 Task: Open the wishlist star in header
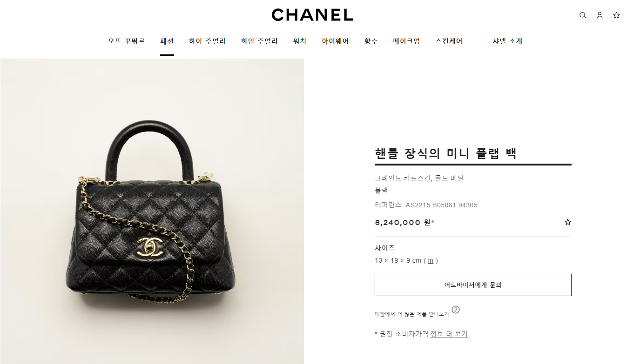point(617,15)
